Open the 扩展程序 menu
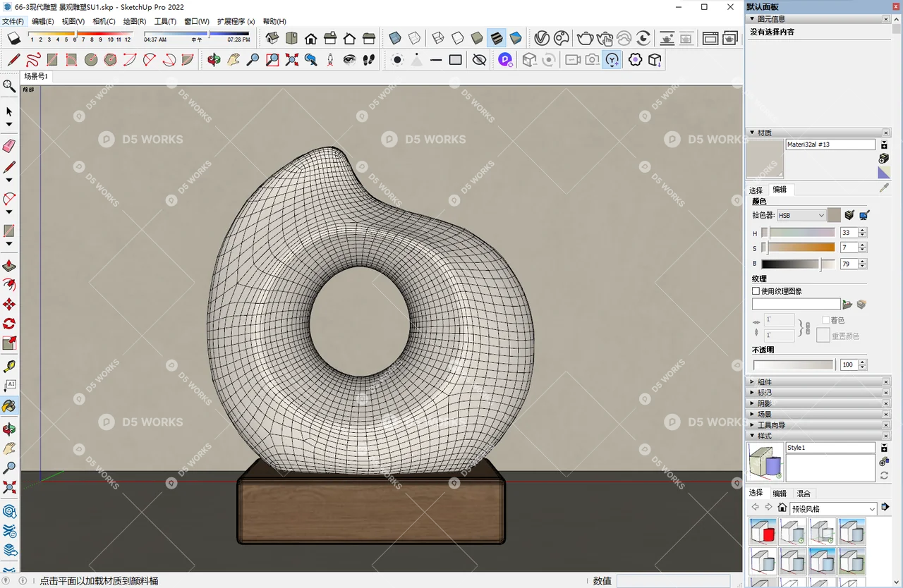This screenshot has height=588, width=903. coord(236,21)
